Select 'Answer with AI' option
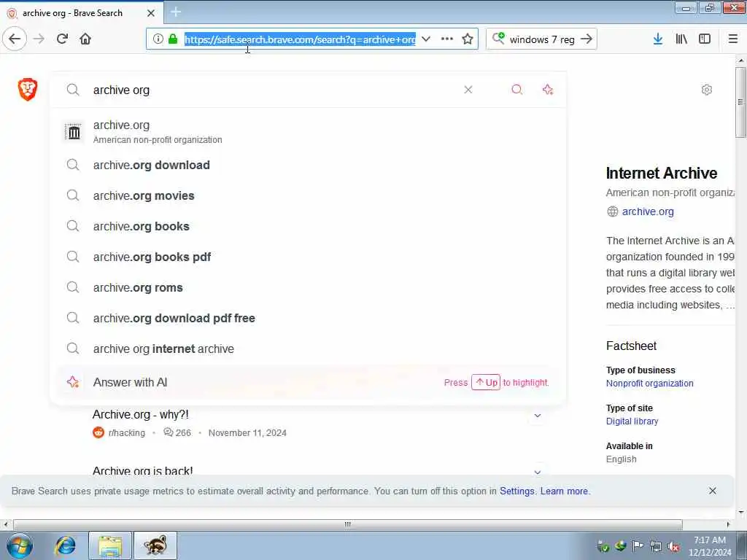 coord(309,382)
